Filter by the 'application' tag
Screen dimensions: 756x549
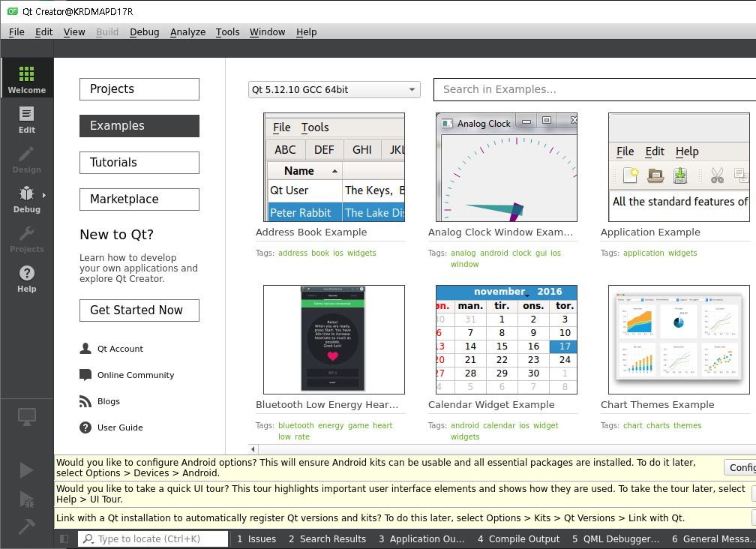[x=643, y=253]
